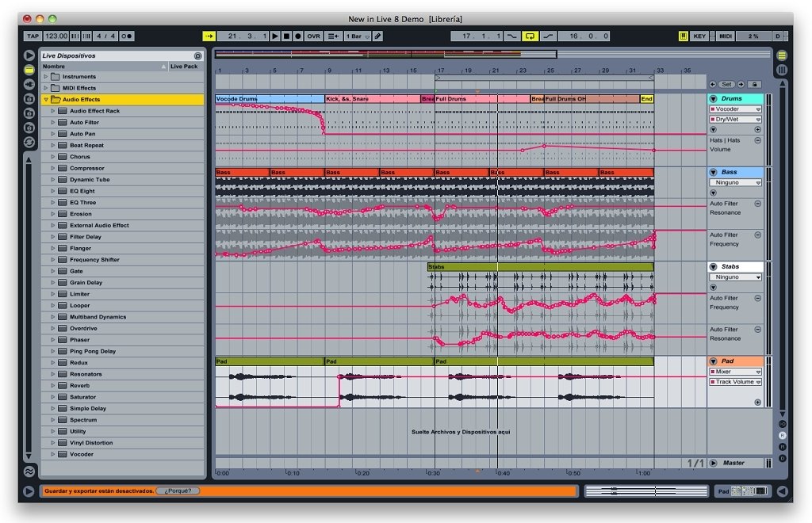Enable MIDI map mode
This screenshot has width=812, height=523.
(726, 36)
